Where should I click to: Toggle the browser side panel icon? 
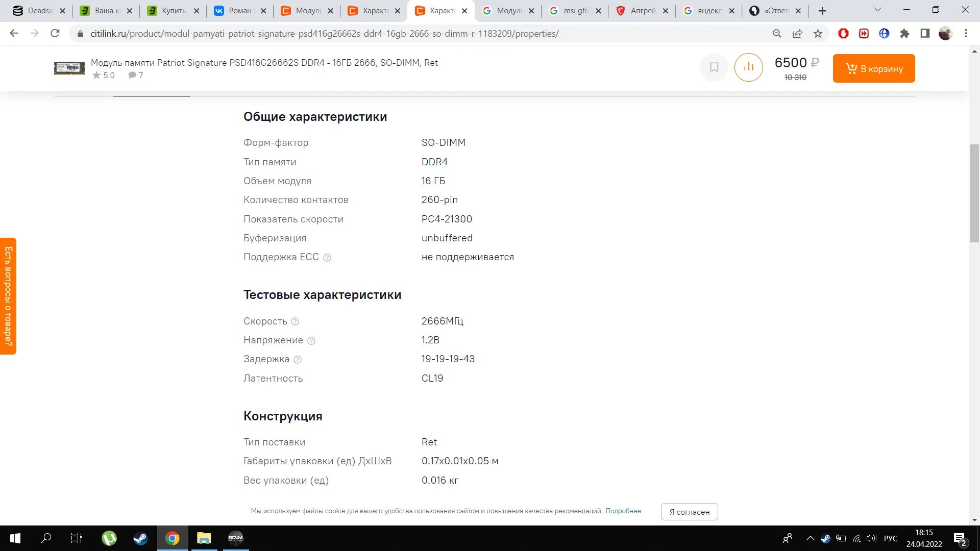pyautogui.click(x=925, y=34)
